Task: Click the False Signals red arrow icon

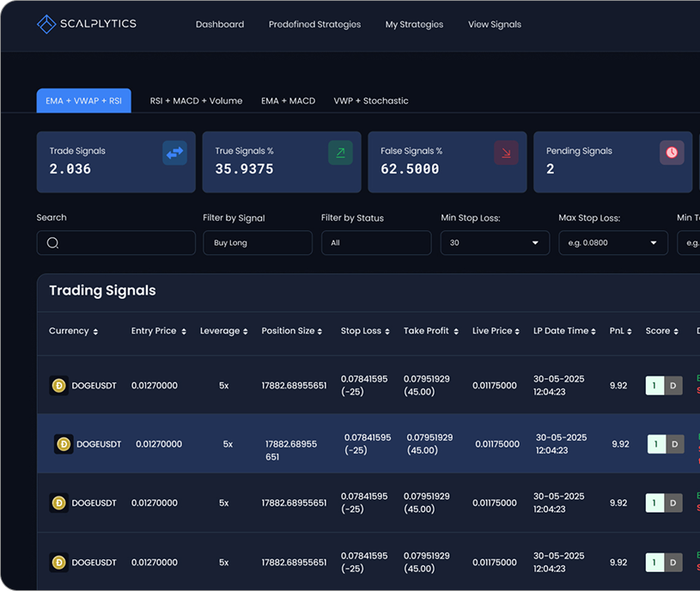Action: coord(506,153)
